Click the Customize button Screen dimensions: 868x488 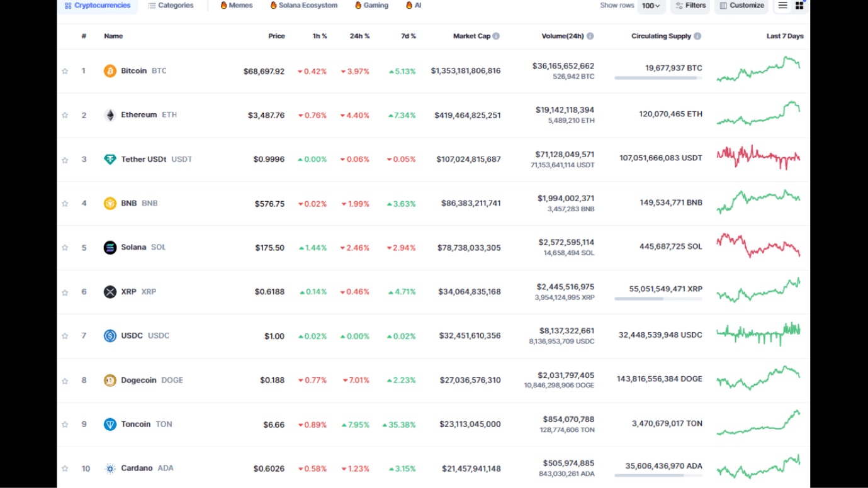[x=741, y=6]
